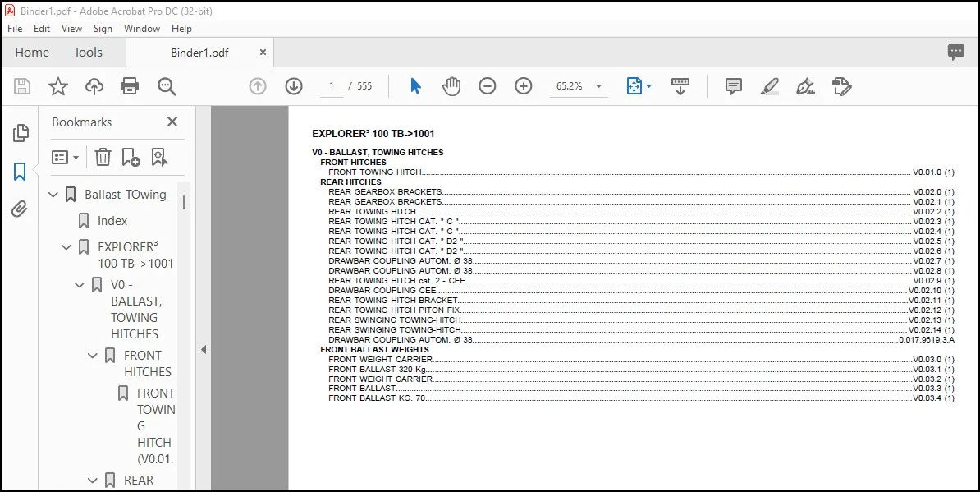Image resolution: width=980 pixels, height=492 pixels.
Task: Delete selected bookmark trash icon
Action: [x=103, y=157]
